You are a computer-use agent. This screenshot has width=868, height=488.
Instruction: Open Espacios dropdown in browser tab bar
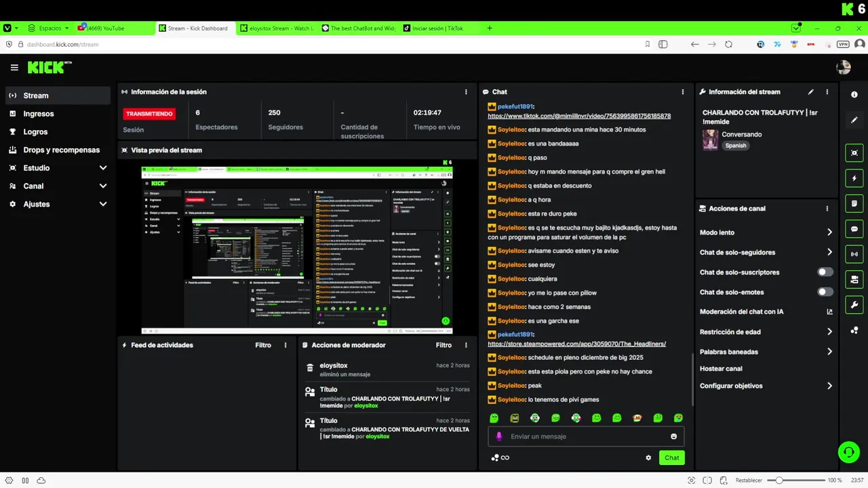point(49,28)
